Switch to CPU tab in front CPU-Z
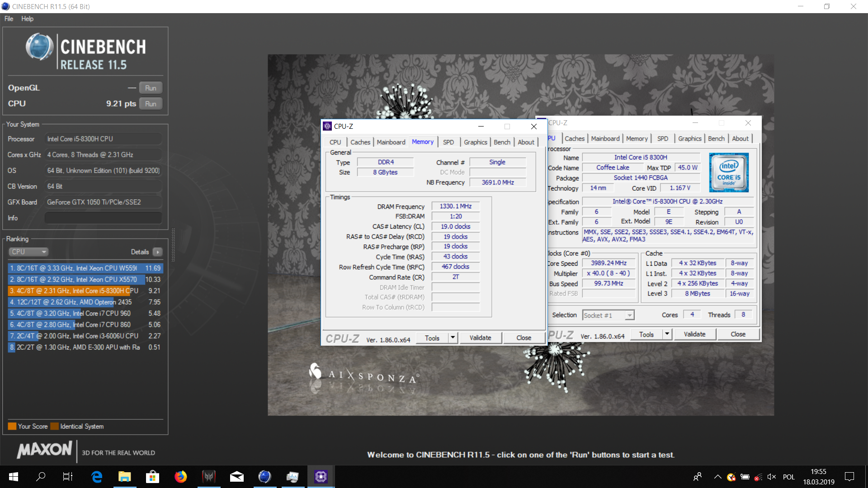 pyautogui.click(x=335, y=142)
